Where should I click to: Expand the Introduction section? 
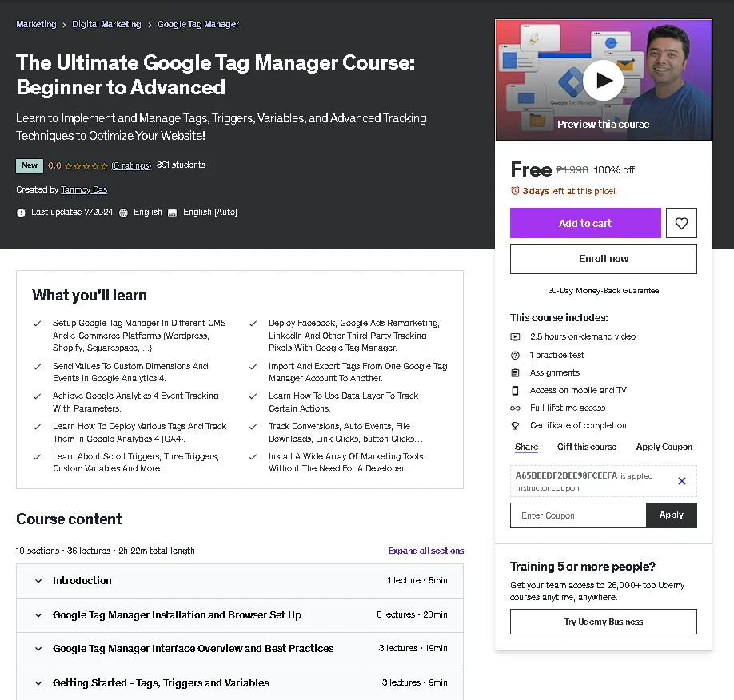pos(240,581)
